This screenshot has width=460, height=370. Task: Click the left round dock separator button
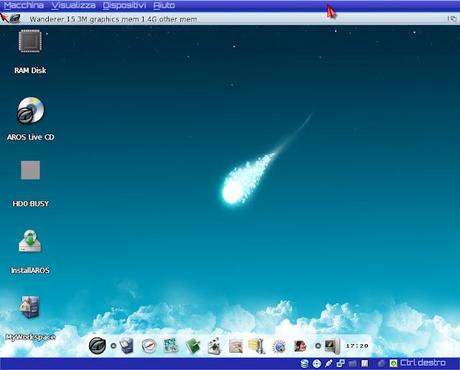[x=113, y=346]
